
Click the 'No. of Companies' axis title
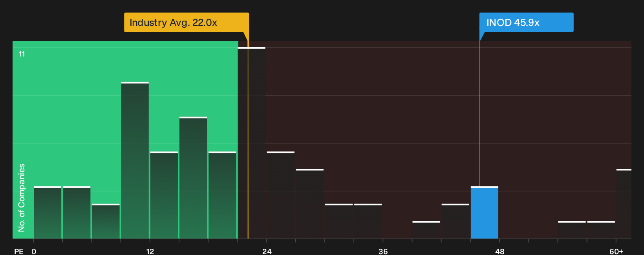tap(22, 198)
